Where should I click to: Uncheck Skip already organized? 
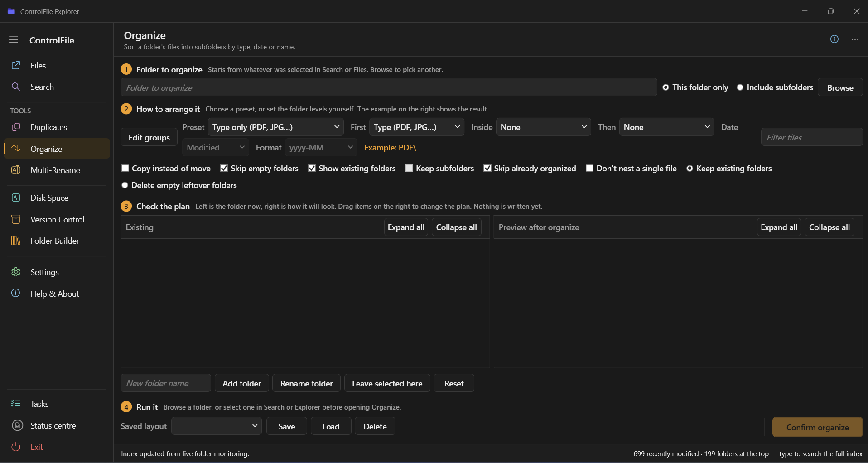(x=530, y=169)
